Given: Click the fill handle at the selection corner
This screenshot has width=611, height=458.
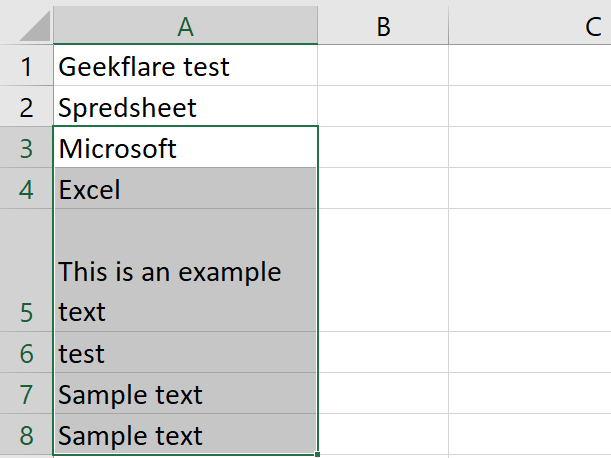Looking at the screenshot, I should pyautogui.click(x=317, y=455).
